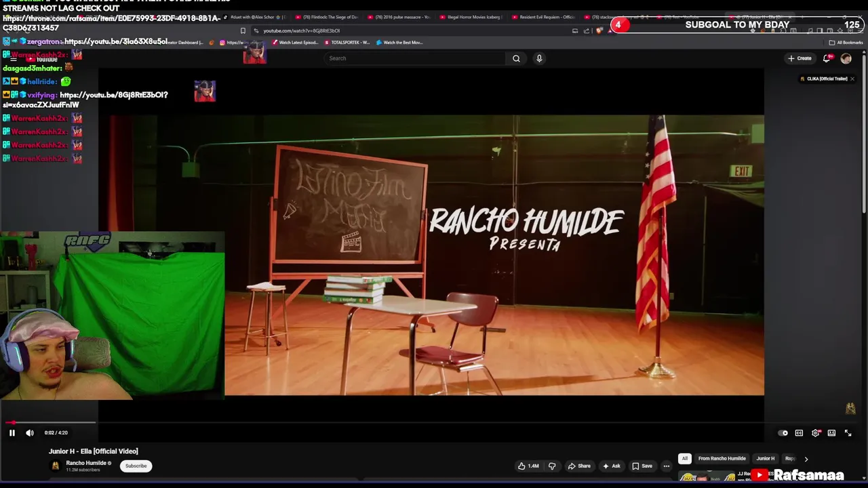Close the CLIKA Official Trailer card
868x488 pixels.
(852, 79)
